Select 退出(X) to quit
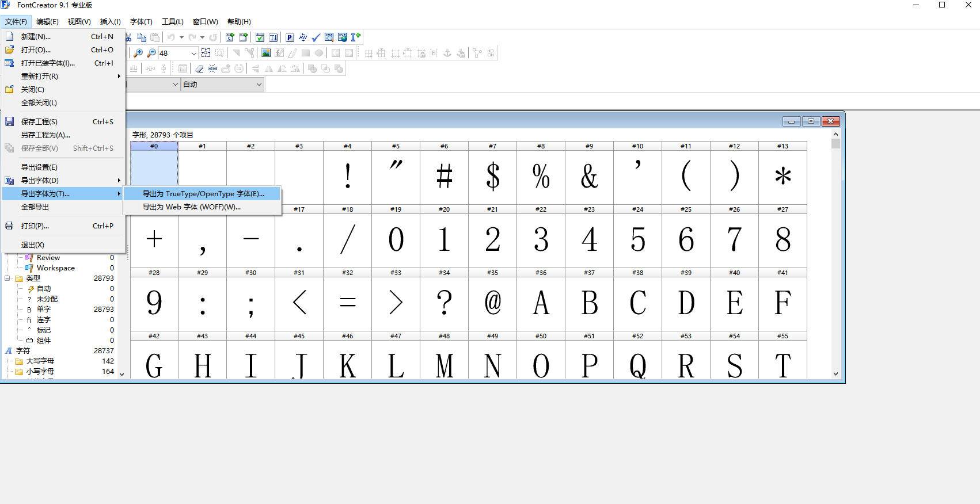 63,245
